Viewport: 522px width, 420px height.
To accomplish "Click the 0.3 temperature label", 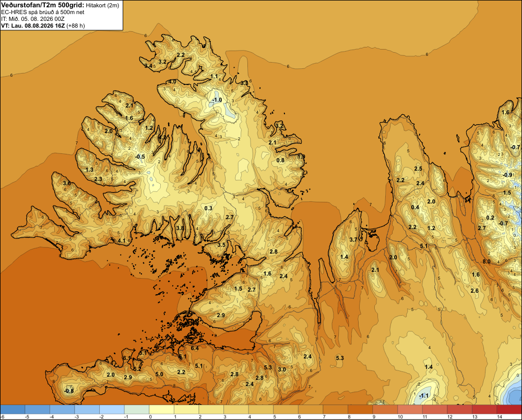I will tap(208, 208).
